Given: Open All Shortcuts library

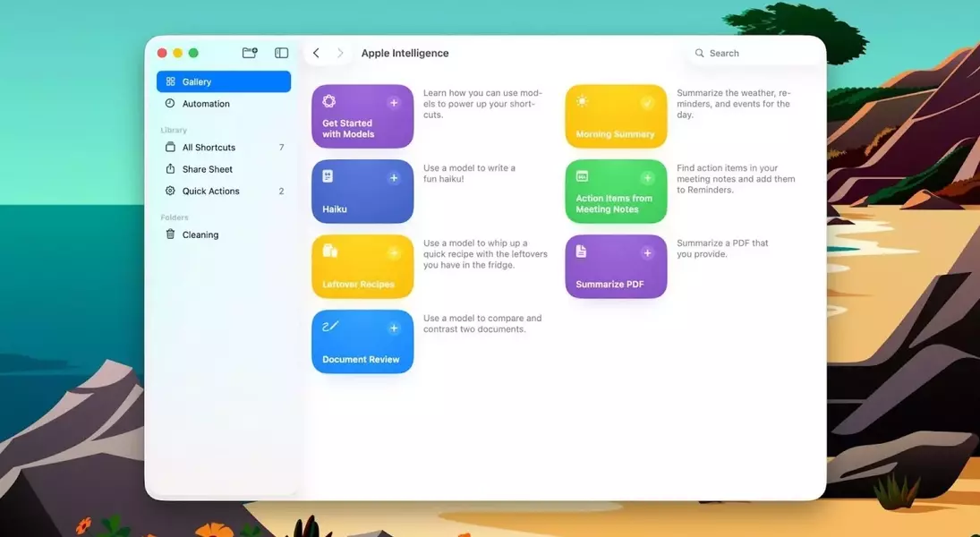Looking at the screenshot, I should click(x=209, y=148).
